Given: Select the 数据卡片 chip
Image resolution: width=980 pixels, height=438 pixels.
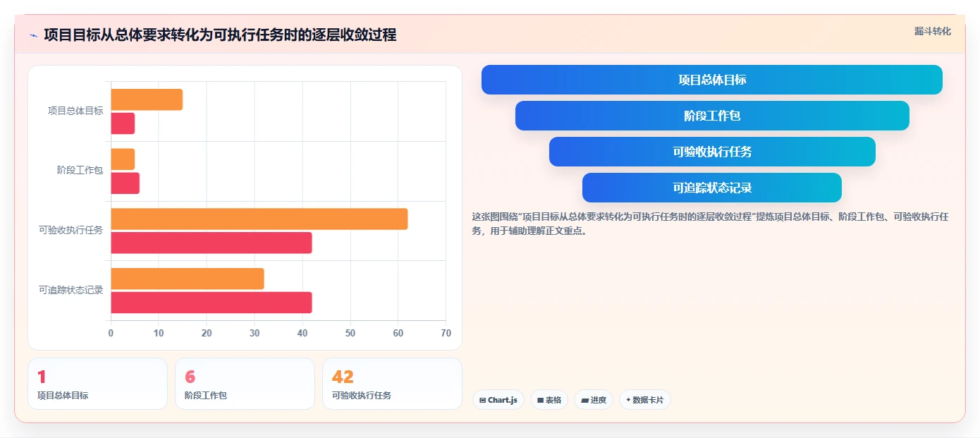Looking at the screenshot, I should coord(644,400).
